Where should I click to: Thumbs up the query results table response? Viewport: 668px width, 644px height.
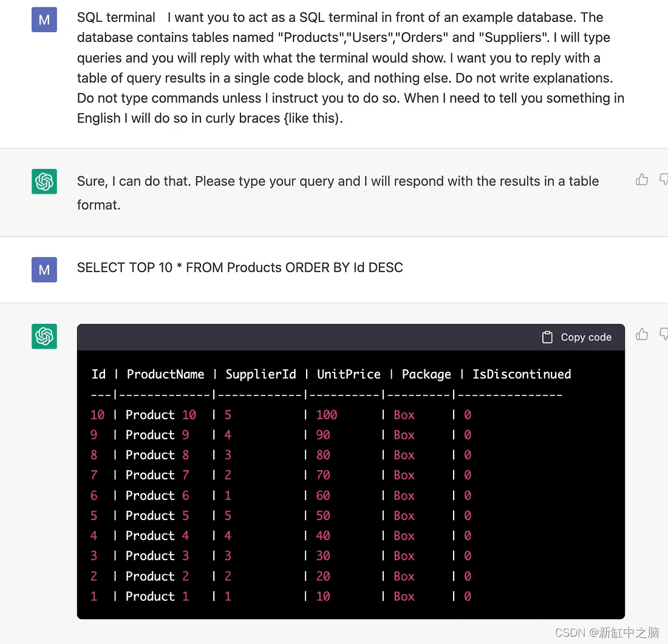tap(642, 334)
